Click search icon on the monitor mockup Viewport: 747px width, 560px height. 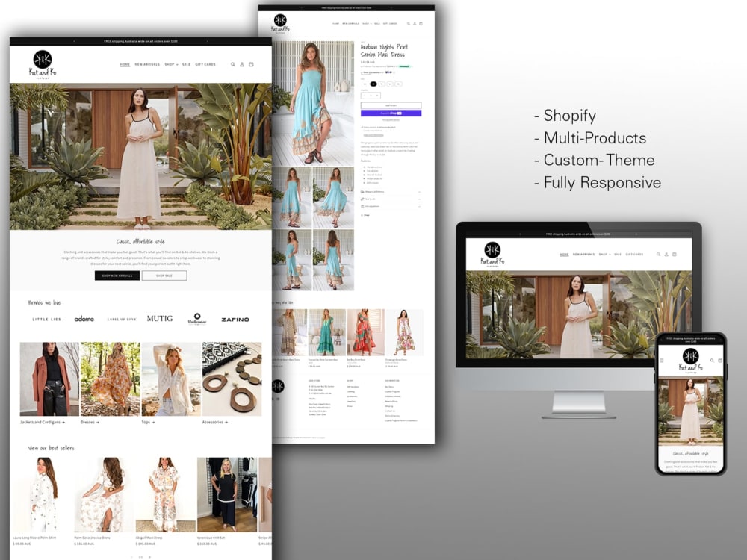(x=658, y=255)
